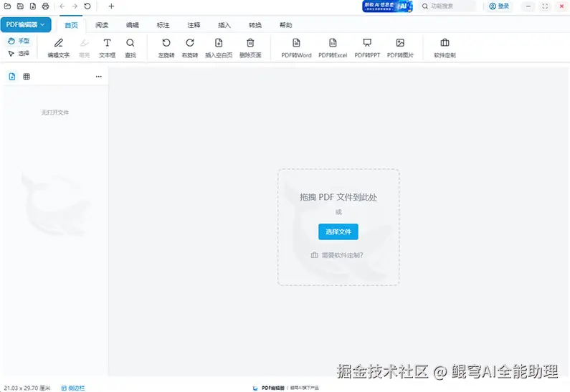Screen dimensions: 570x392
Task: Click the print icon
Action: [x=45, y=6]
